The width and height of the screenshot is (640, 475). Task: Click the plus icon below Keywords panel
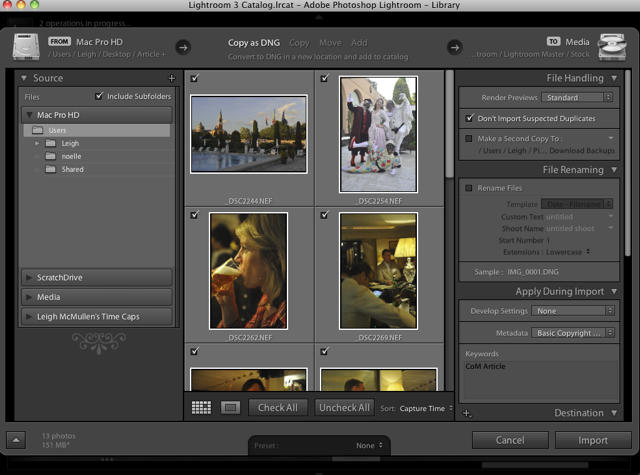(467, 413)
